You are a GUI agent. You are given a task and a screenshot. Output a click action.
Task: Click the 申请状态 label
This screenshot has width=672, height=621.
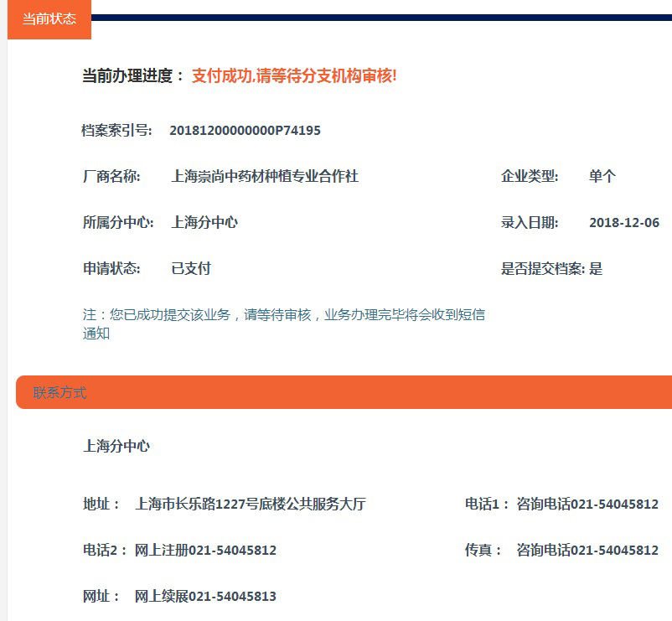pyautogui.click(x=111, y=269)
